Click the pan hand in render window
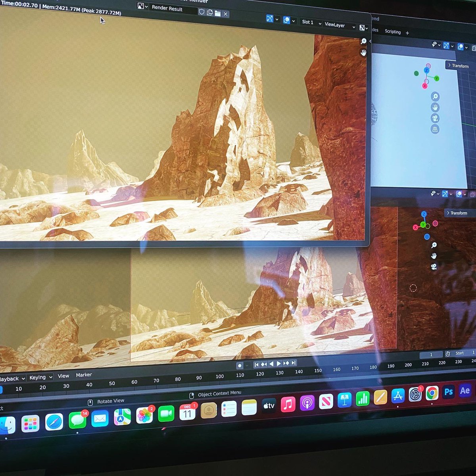The image size is (476, 476). [x=363, y=53]
